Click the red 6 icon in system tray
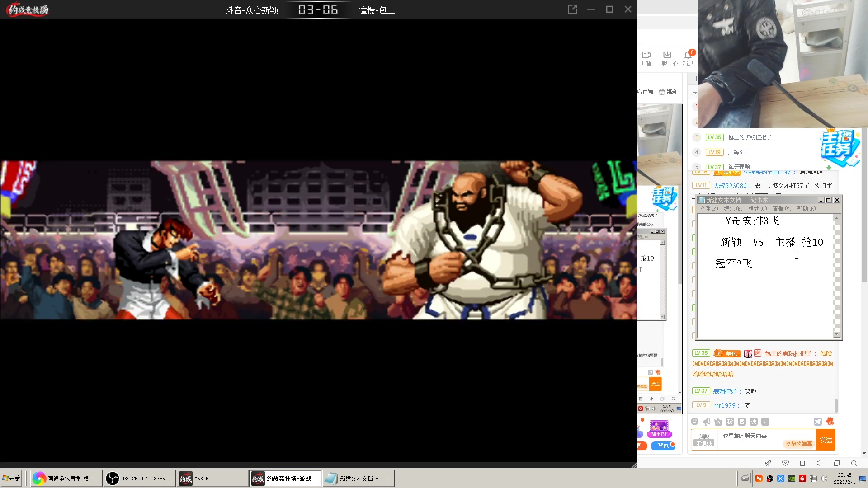 pos(802,479)
